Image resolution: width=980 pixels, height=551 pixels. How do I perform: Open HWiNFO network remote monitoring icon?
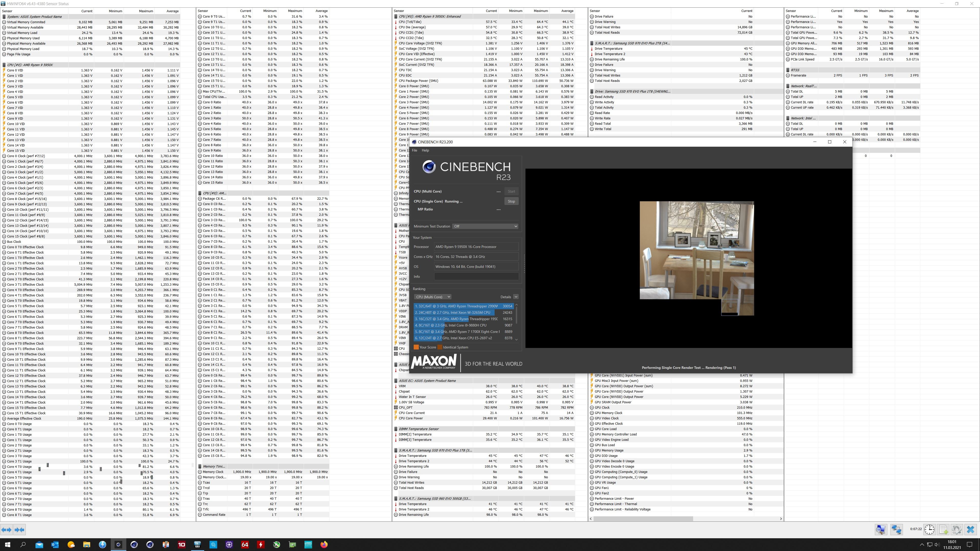pos(896,529)
